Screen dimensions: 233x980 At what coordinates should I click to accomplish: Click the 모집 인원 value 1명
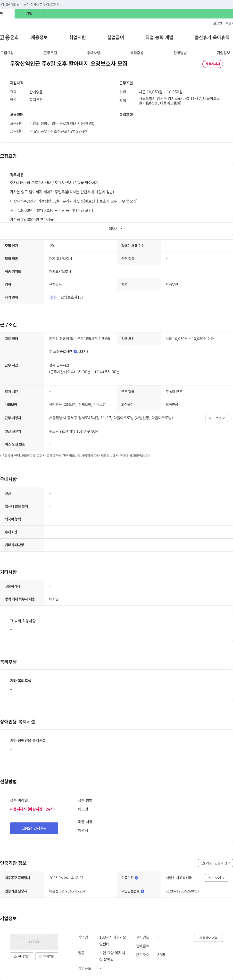tap(52, 246)
